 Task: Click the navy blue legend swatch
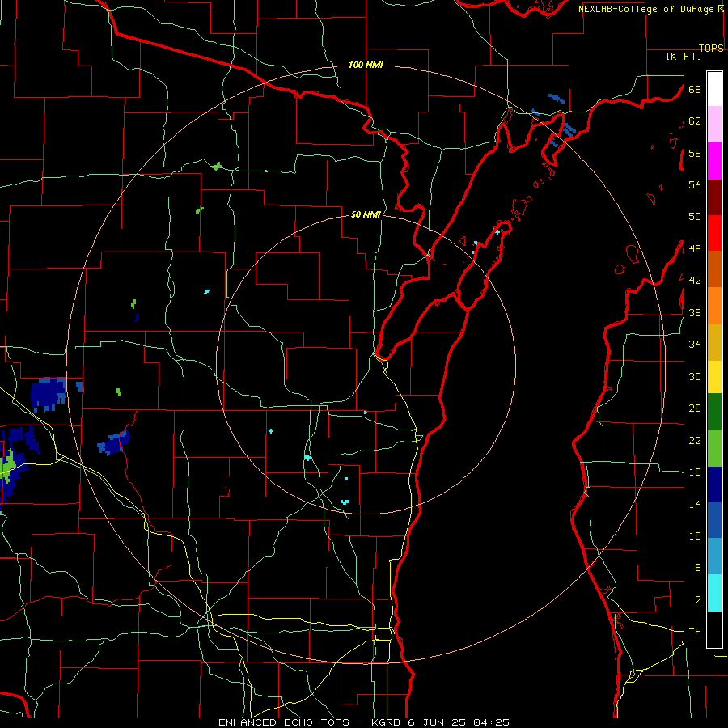coord(714,485)
